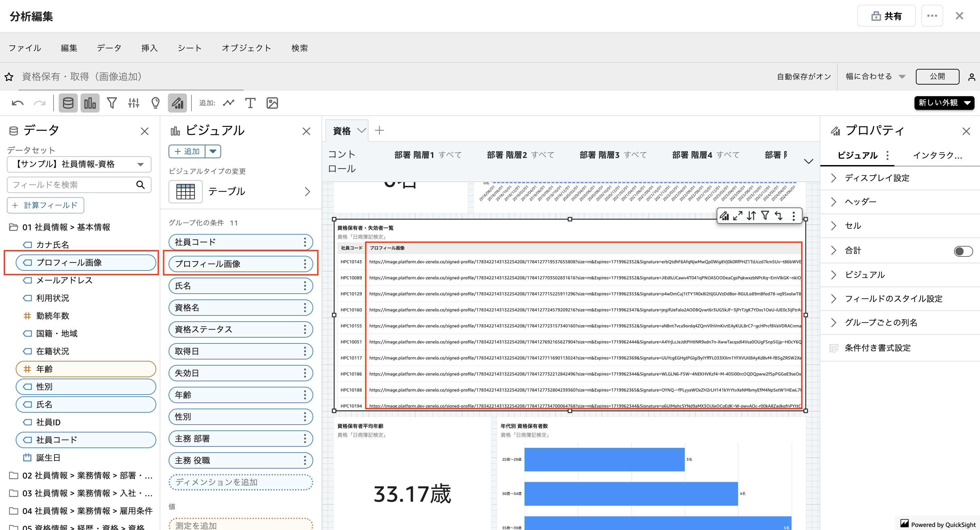Open the filter funnel icon in toolbar
Screen dimensions: 980x530
112,103
